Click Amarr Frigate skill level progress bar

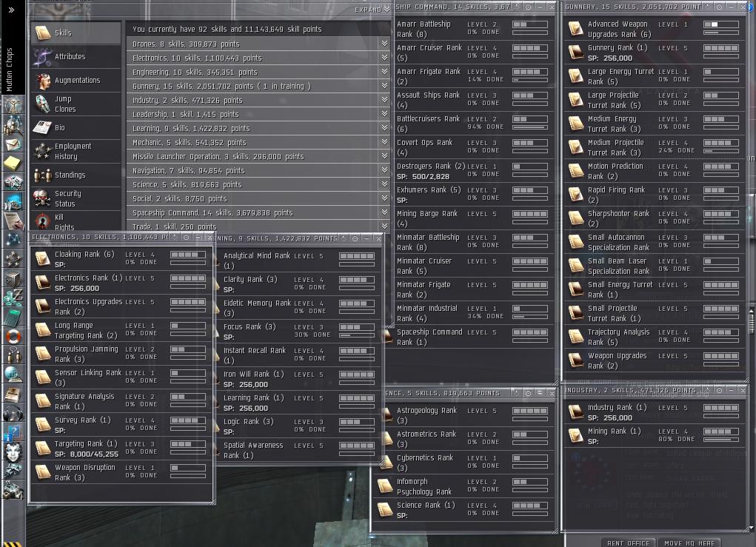pos(530,71)
